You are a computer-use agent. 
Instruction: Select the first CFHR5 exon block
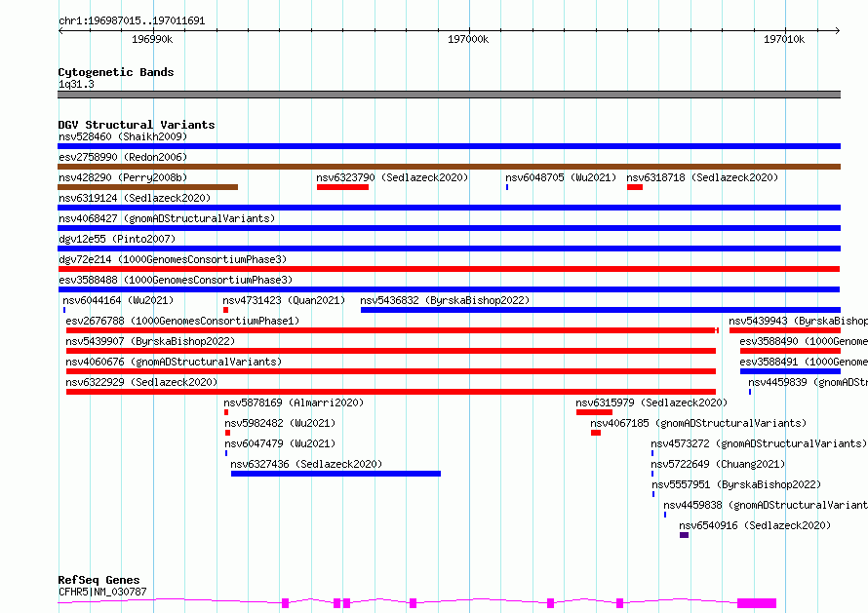(x=285, y=603)
